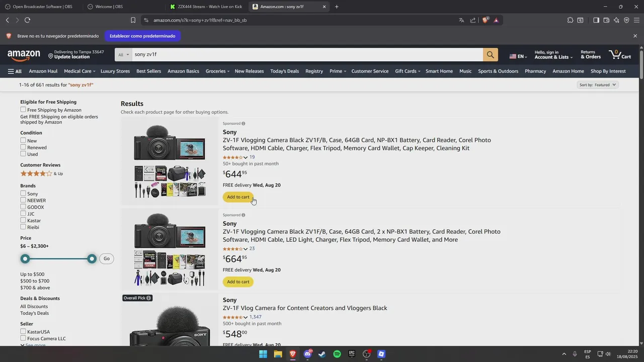Adjust the minimum price slider handle

point(25,259)
